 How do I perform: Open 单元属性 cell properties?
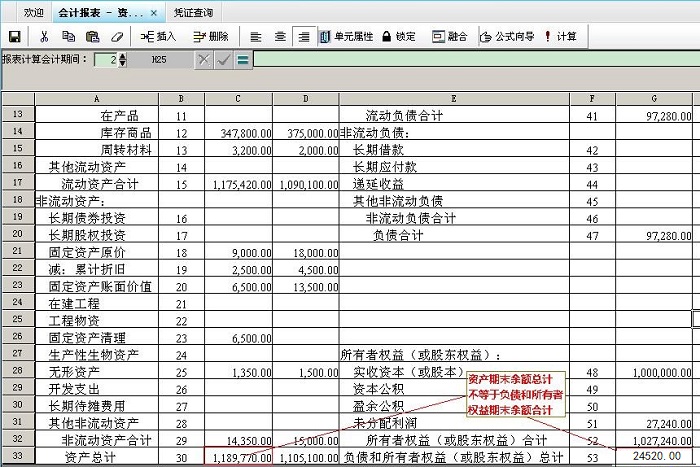point(346,37)
